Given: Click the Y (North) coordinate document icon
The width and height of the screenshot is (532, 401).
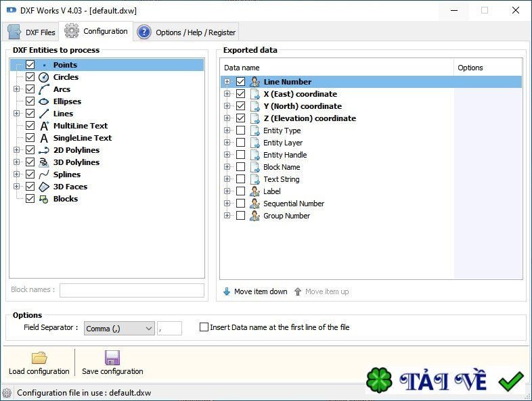Looking at the screenshot, I should click(x=254, y=106).
